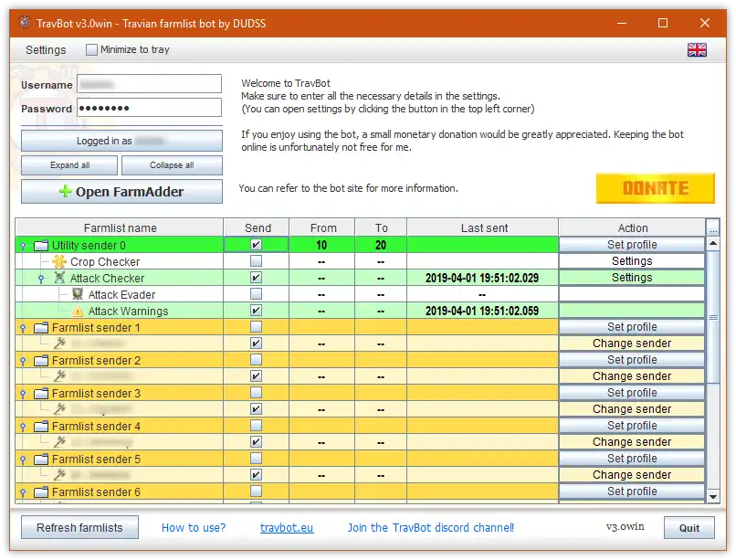Click the UK flag language icon

click(x=697, y=49)
